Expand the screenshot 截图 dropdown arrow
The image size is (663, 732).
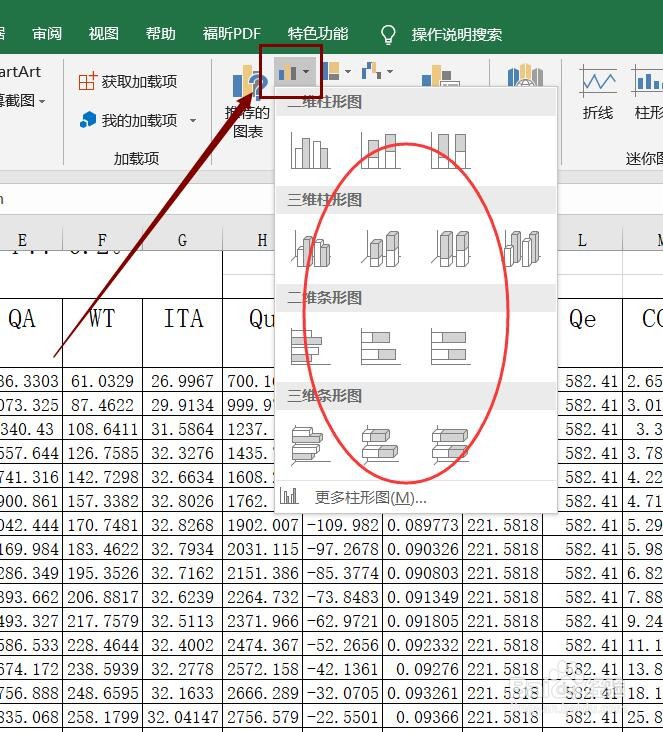(x=42, y=101)
